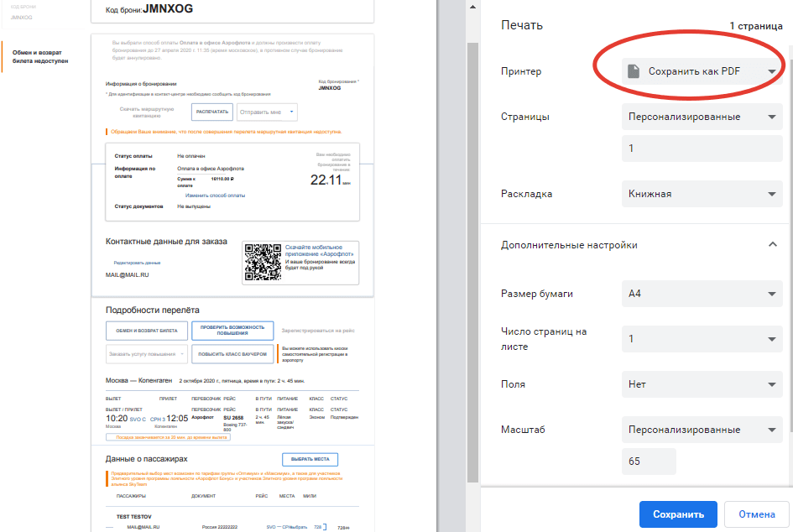Click the ВЫБРАТЬ МЕСТА button
Image resolution: width=793 pixels, height=532 pixels.
[310, 459]
